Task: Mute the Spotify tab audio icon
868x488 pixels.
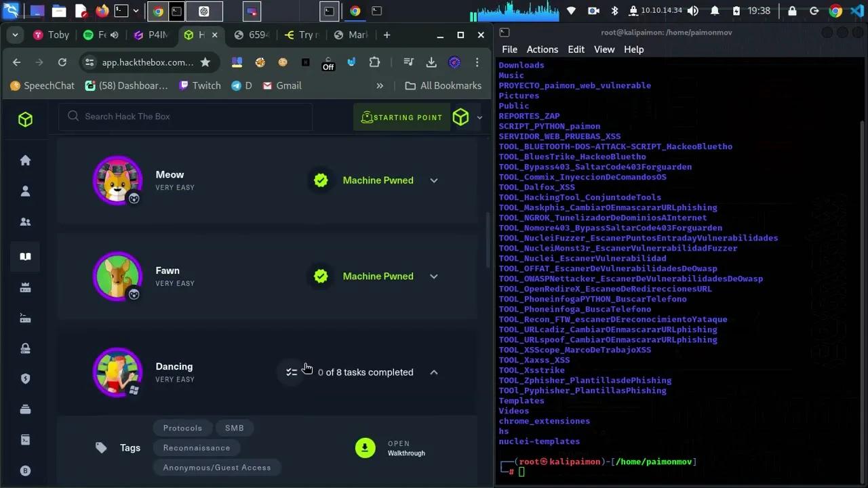Action: 115,35
